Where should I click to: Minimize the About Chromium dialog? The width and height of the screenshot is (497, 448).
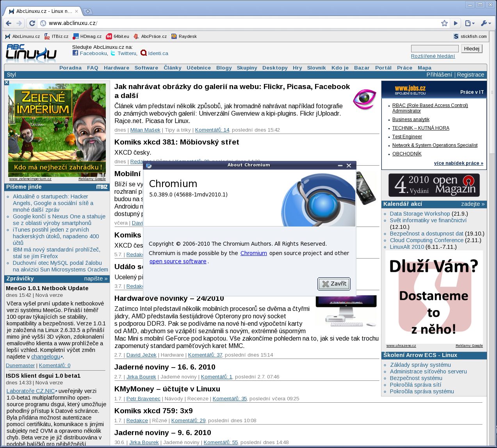340,166
